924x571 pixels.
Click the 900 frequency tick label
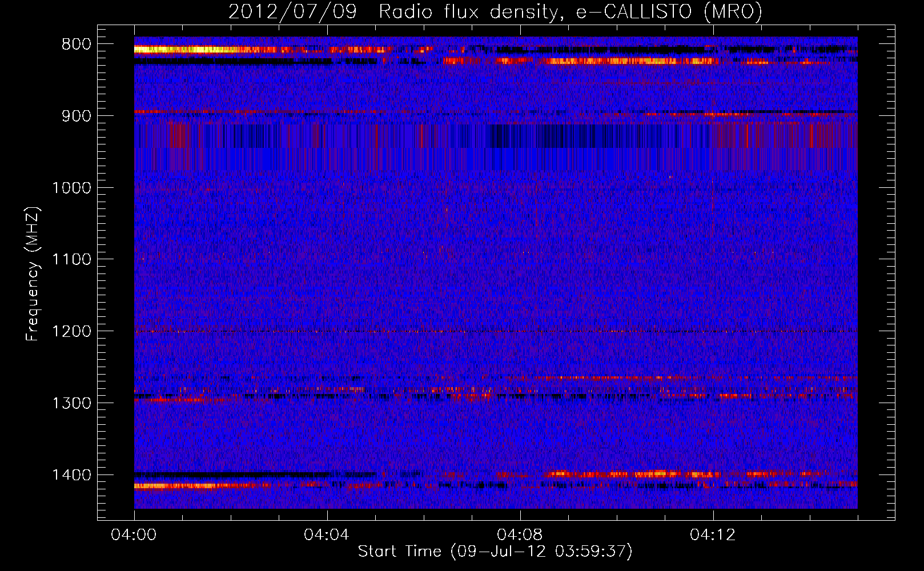point(77,116)
